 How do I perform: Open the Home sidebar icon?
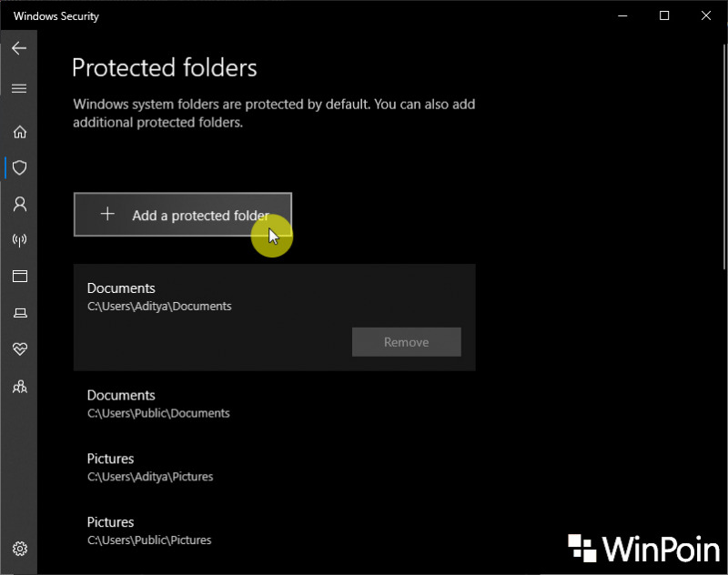(19, 132)
